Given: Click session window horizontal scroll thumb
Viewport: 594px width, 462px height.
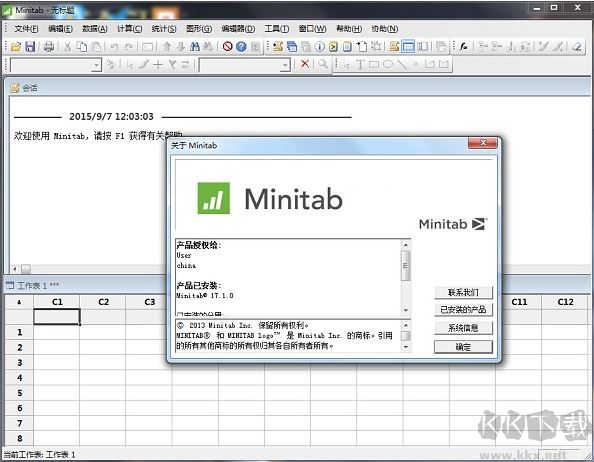Looking at the screenshot, I should pos(26,269).
